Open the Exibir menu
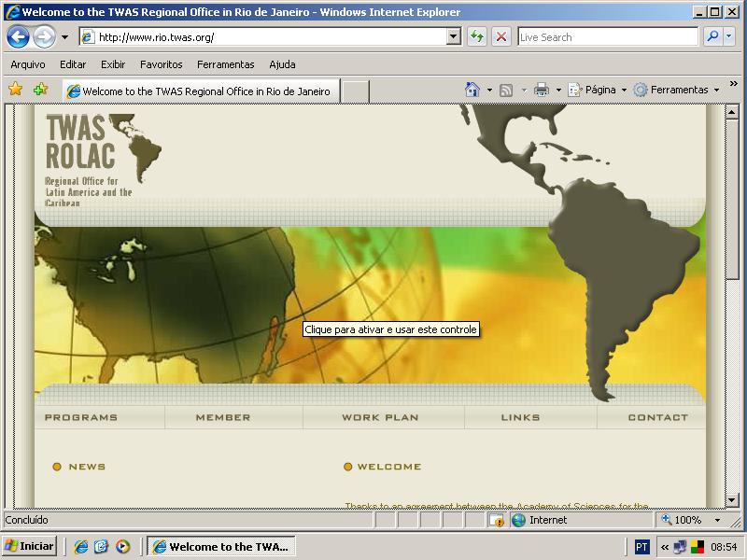 click(113, 64)
